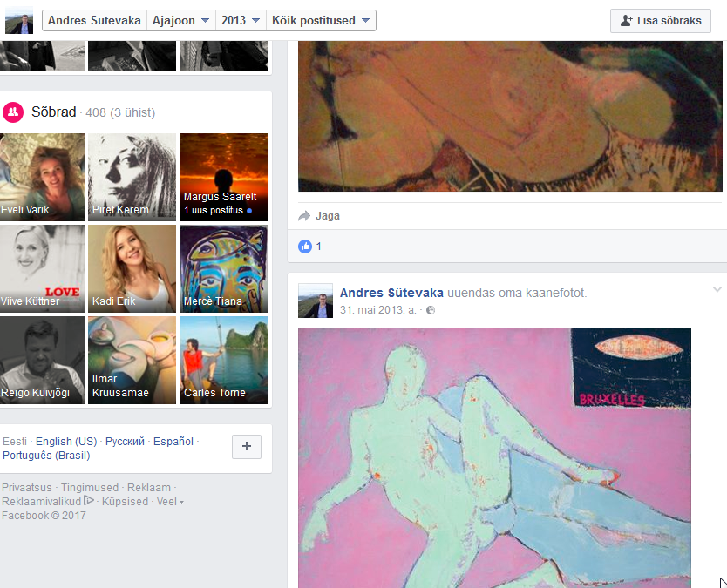This screenshot has height=588, width=727.
Task: Open the Reklaam footer link
Action: (x=149, y=488)
